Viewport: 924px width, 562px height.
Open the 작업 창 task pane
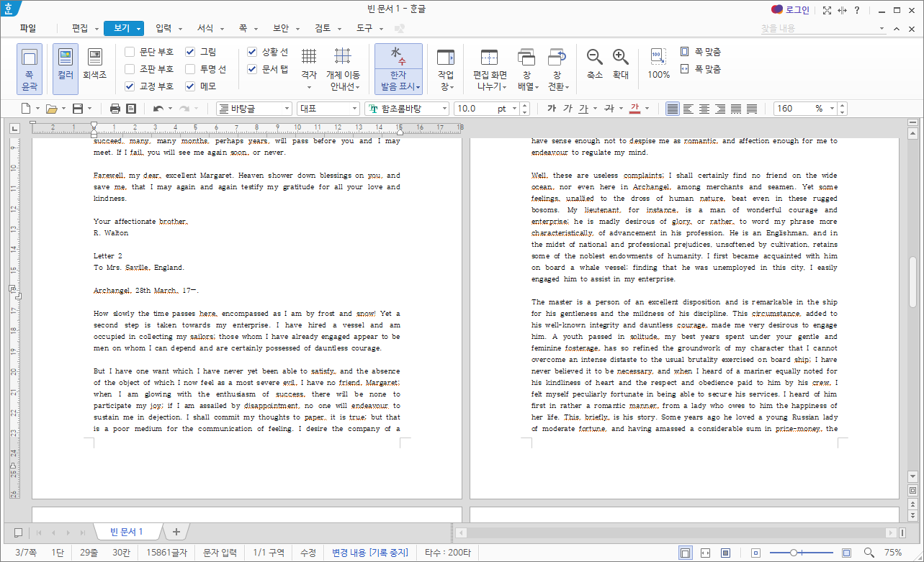click(446, 69)
